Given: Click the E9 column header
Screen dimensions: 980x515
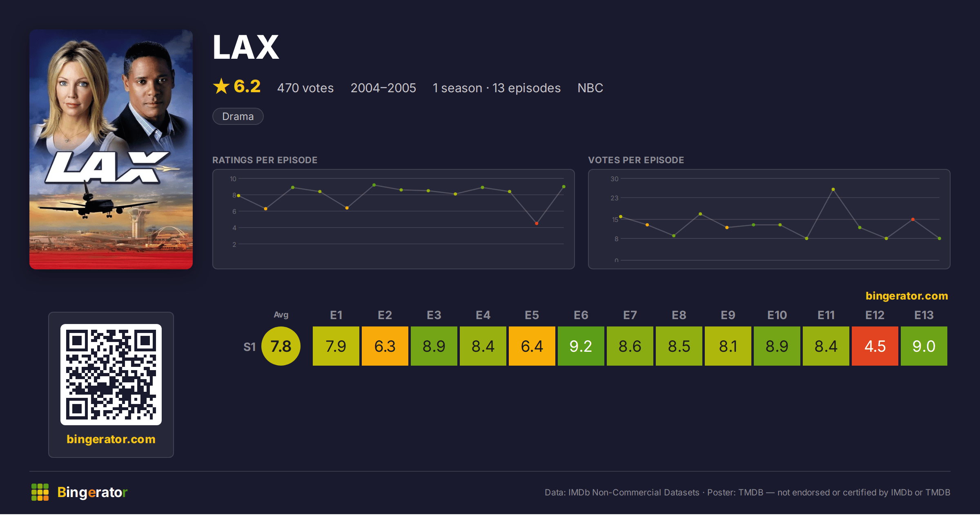Looking at the screenshot, I should pyautogui.click(x=728, y=315).
